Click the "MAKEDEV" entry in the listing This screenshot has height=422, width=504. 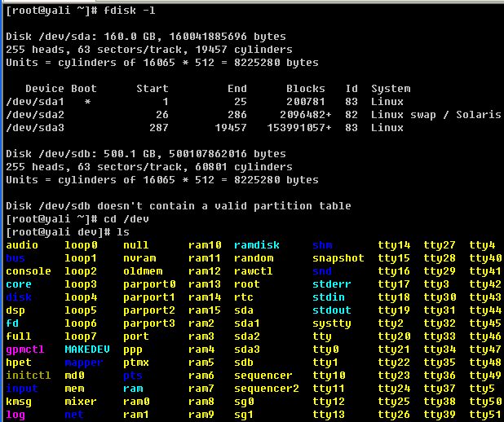tap(86, 349)
